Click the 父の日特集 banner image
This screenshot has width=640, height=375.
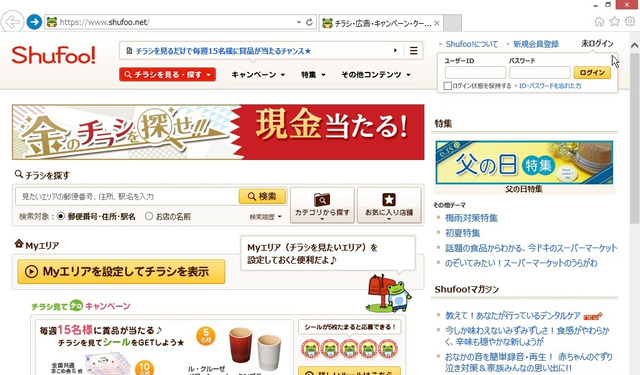[x=524, y=162]
